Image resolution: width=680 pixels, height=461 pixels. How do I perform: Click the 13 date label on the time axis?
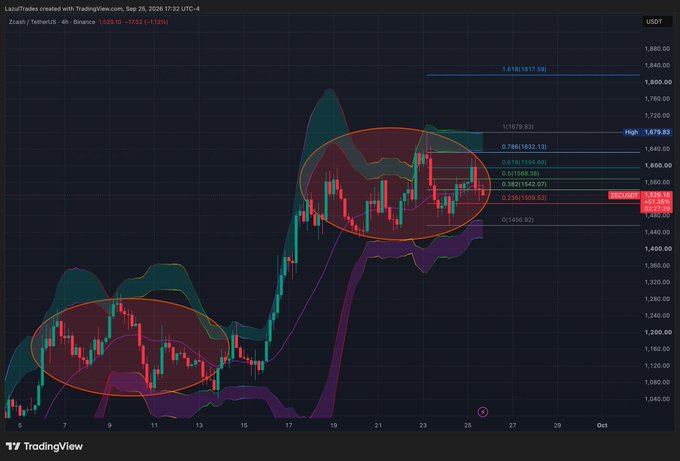pos(199,425)
